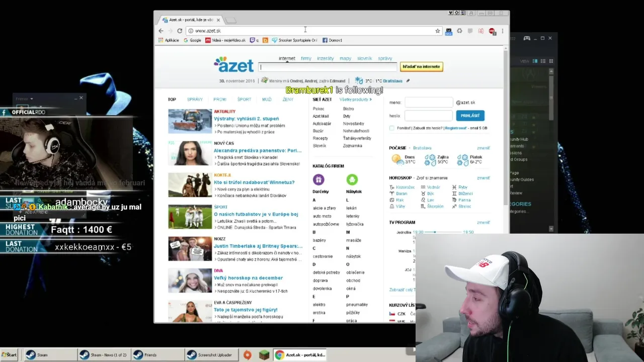This screenshot has width=644, height=362.
Task: Click the Piatok weather icon
Action: pyautogui.click(x=463, y=160)
